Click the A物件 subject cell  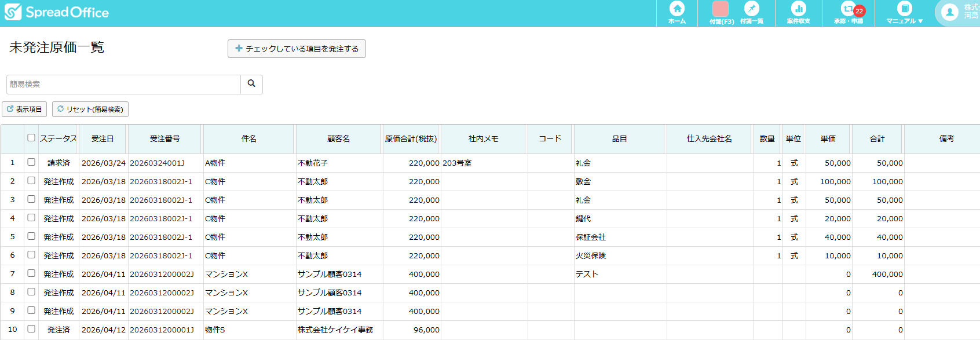(249, 163)
